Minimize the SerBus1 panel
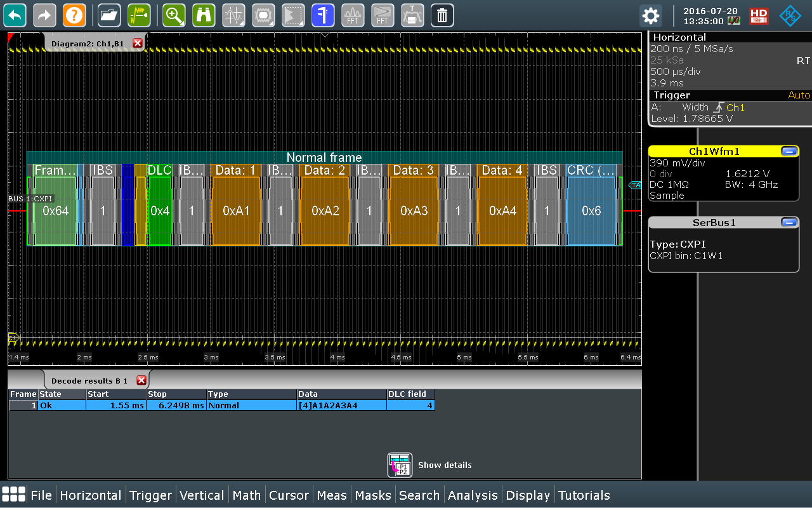 [x=789, y=222]
